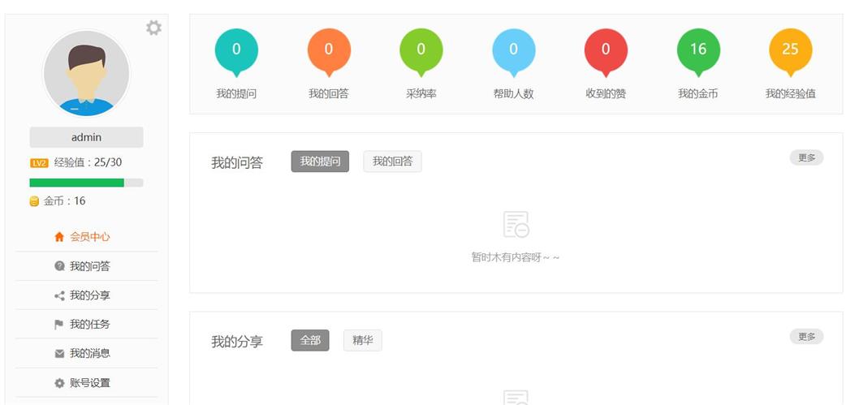Viewport: 868px width, 405px height.
Task: Click the 我的经验值 label in the stats bar
Action: (791, 94)
